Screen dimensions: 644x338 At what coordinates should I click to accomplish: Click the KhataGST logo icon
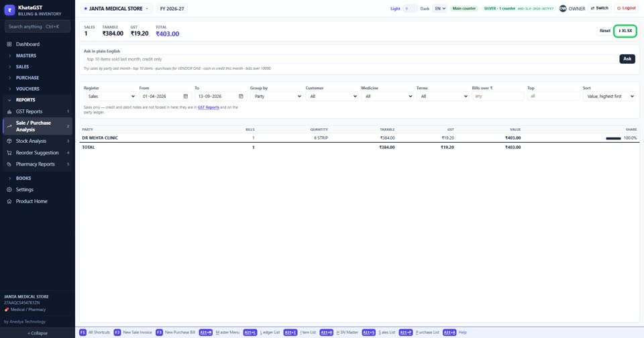point(9,10)
